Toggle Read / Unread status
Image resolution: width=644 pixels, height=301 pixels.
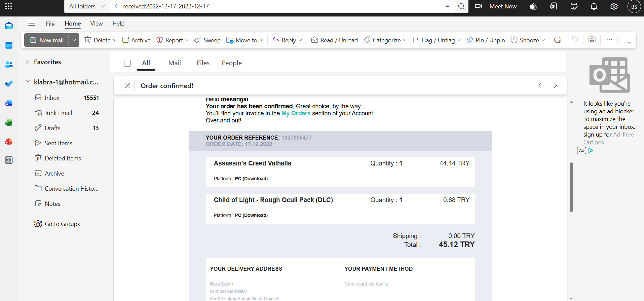(x=334, y=40)
